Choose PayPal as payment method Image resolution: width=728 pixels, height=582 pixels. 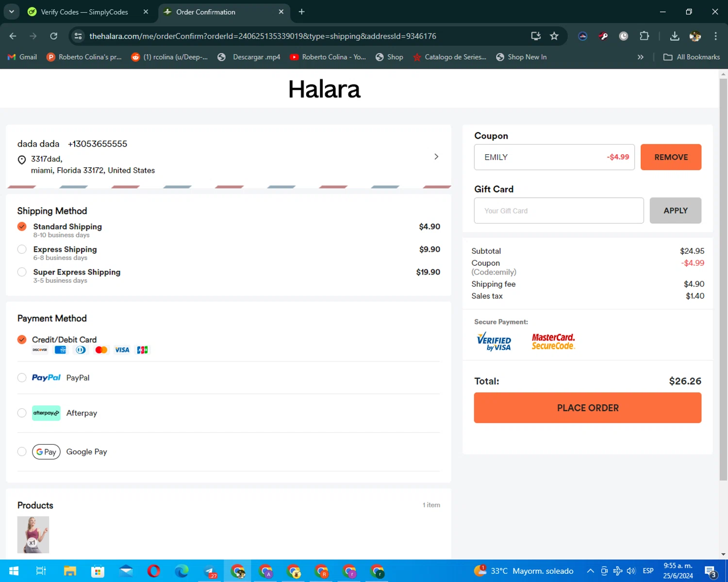22,378
